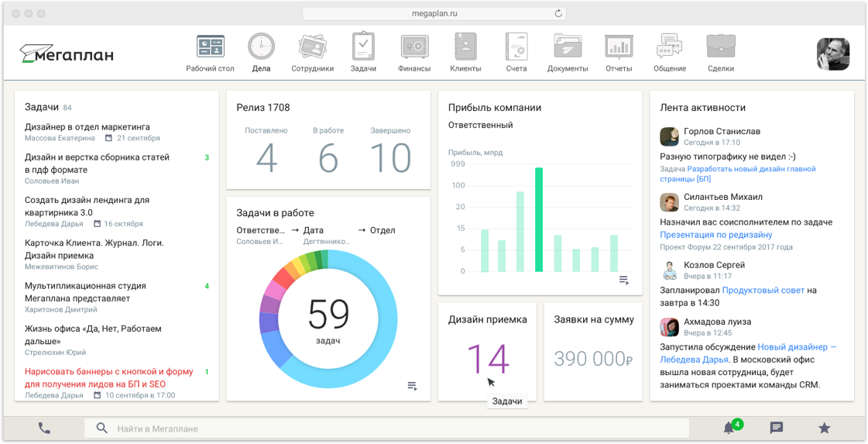Open the Отчеты chart icon
The width and height of the screenshot is (868, 444).
619,47
